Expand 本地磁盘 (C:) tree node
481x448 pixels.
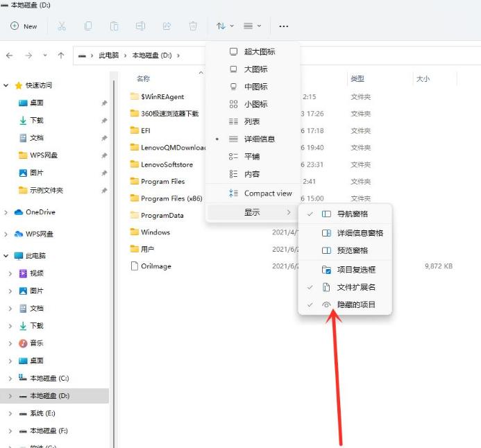coord(10,379)
